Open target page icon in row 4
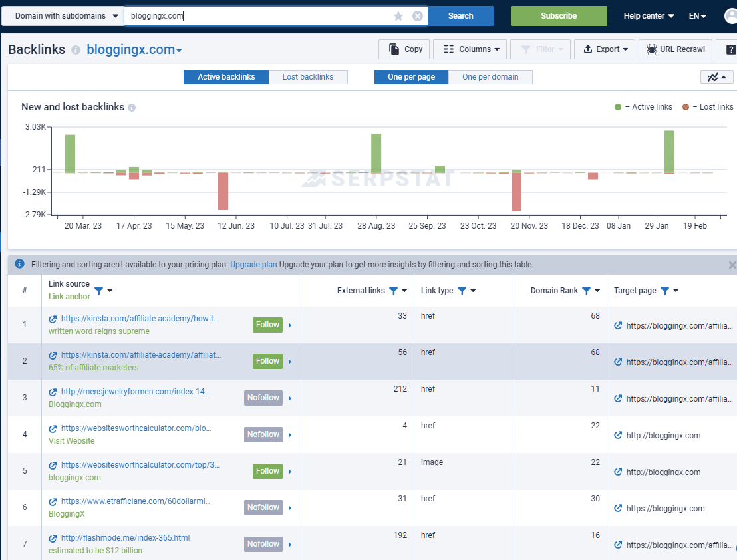737x560 pixels. pos(618,436)
